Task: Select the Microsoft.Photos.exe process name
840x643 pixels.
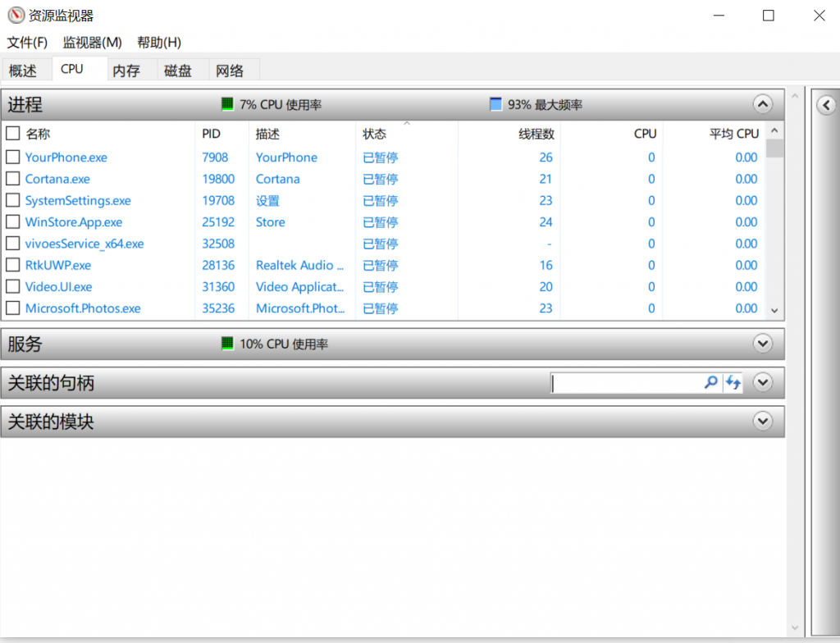Action: pos(83,308)
